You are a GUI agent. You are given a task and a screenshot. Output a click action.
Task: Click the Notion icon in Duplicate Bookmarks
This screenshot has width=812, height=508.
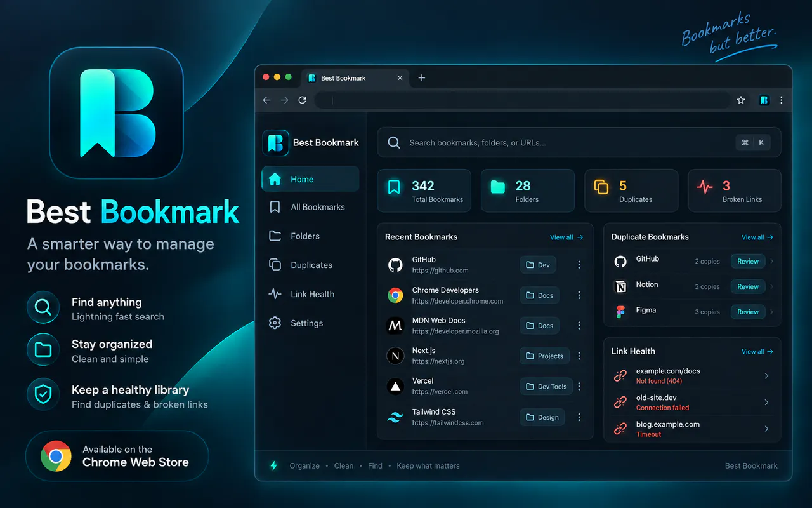[621, 287]
